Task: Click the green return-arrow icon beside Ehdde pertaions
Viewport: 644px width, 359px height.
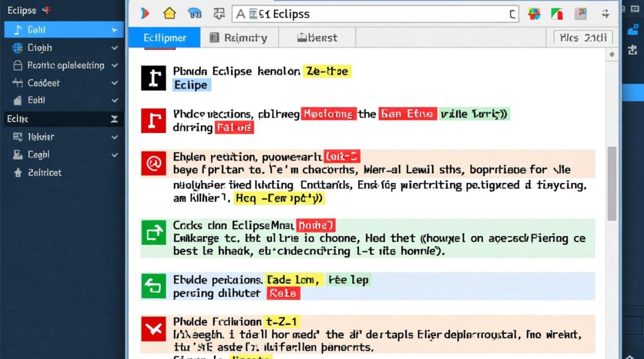Action: pos(153,286)
